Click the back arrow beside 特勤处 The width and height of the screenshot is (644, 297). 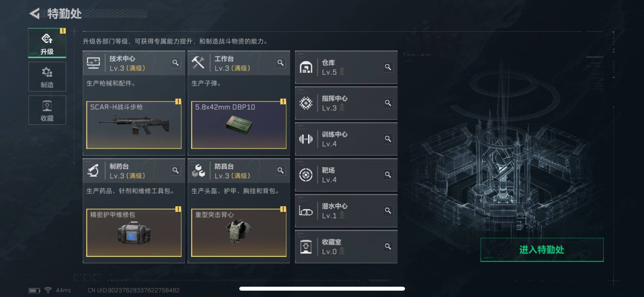[x=35, y=13]
